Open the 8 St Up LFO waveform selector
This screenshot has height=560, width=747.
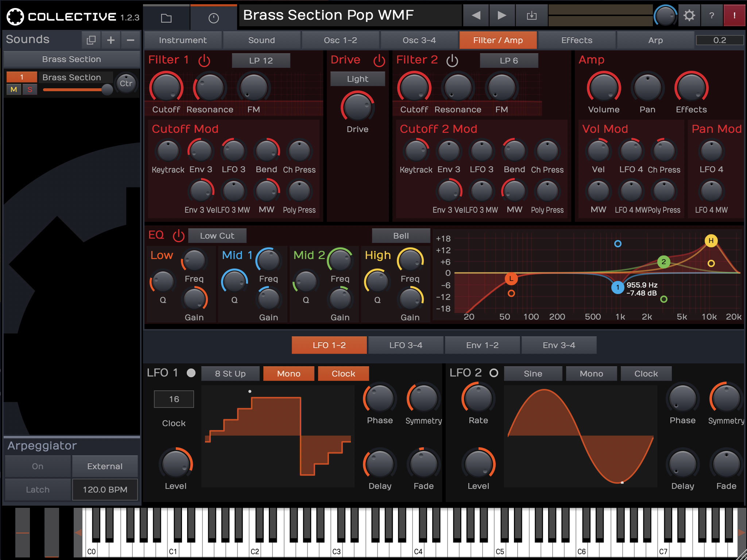click(230, 373)
